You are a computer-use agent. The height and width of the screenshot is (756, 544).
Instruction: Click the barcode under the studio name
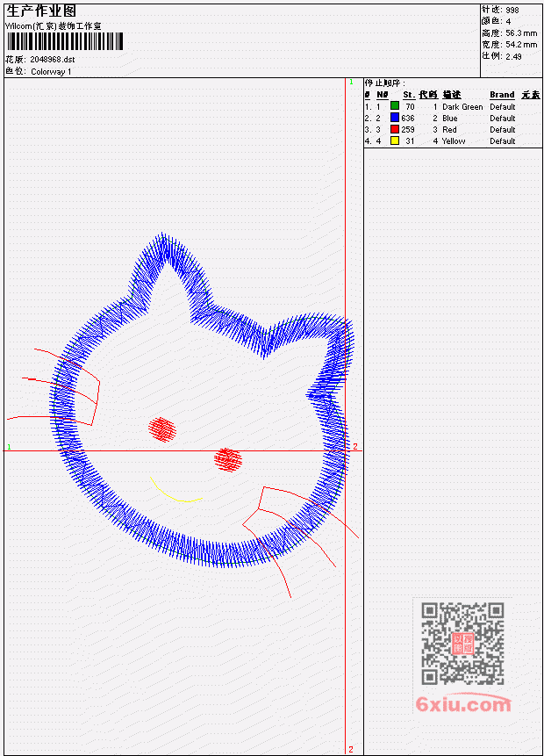65,41
